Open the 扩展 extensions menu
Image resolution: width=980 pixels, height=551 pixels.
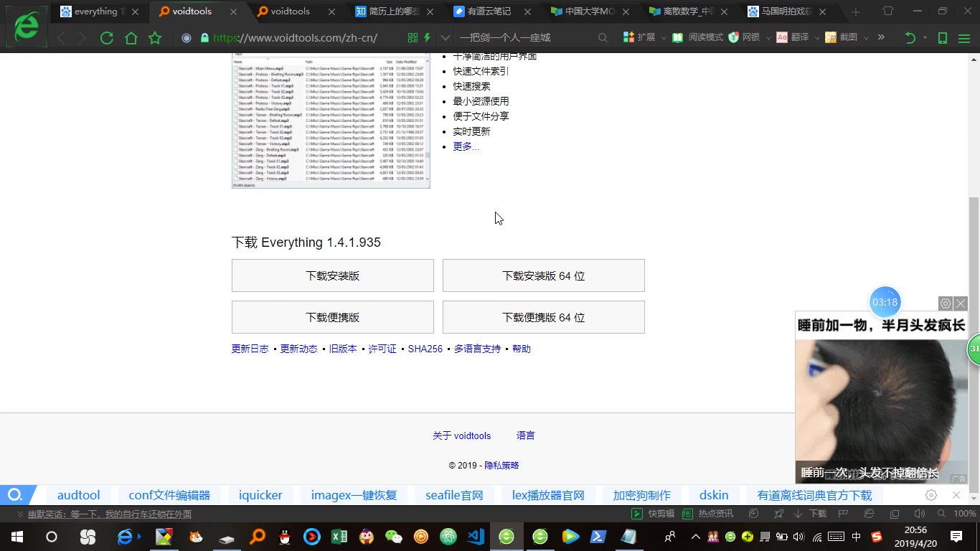click(639, 37)
